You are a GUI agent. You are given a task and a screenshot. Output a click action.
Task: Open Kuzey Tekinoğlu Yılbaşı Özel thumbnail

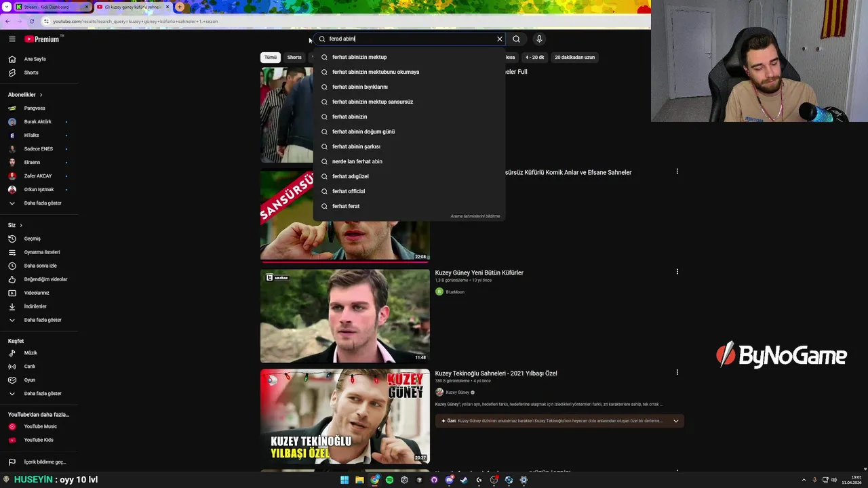(x=344, y=416)
